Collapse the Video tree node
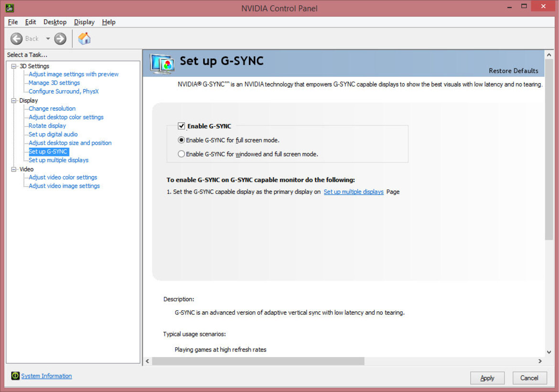The image size is (559, 392). (x=14, y=170)
